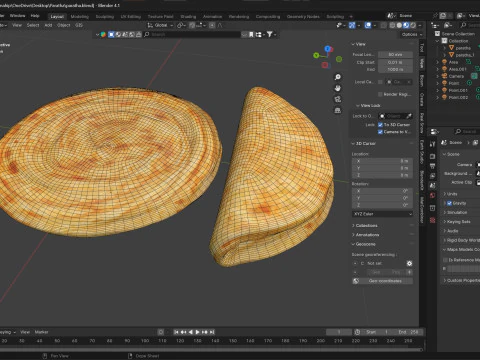
Task: Toggle camera view with the camera icon
Action: (338, 99)
